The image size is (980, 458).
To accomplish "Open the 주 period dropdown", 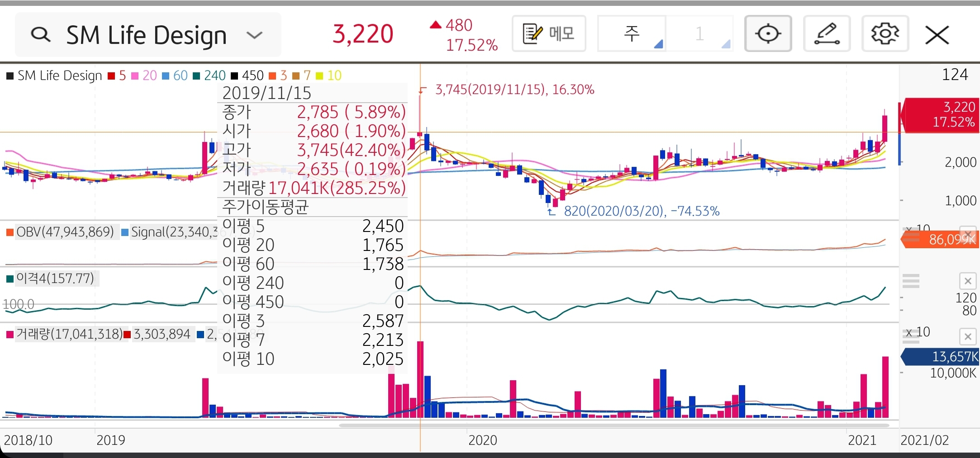I will (x=632, y=33).
